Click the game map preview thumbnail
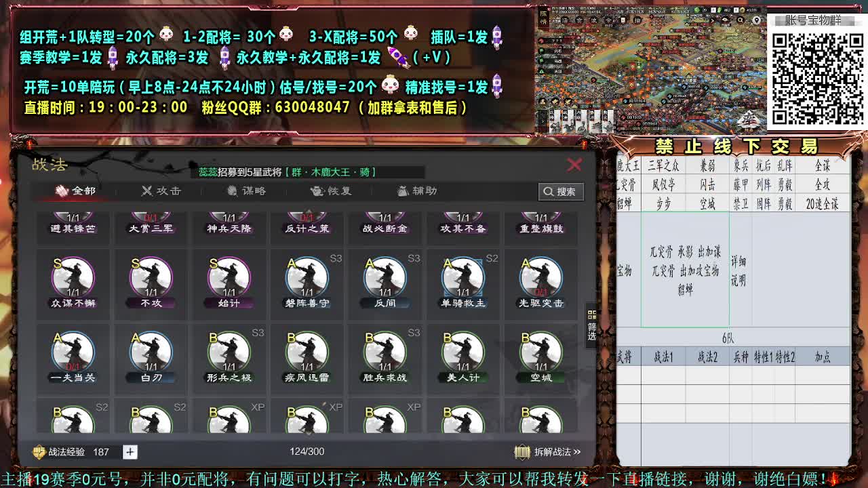 pos(650,70)
